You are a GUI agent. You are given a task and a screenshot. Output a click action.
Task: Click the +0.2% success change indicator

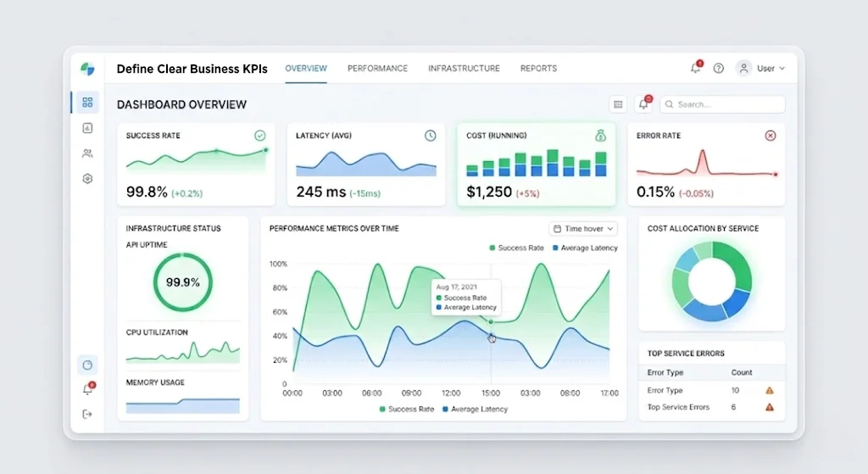tap(187, 194)
